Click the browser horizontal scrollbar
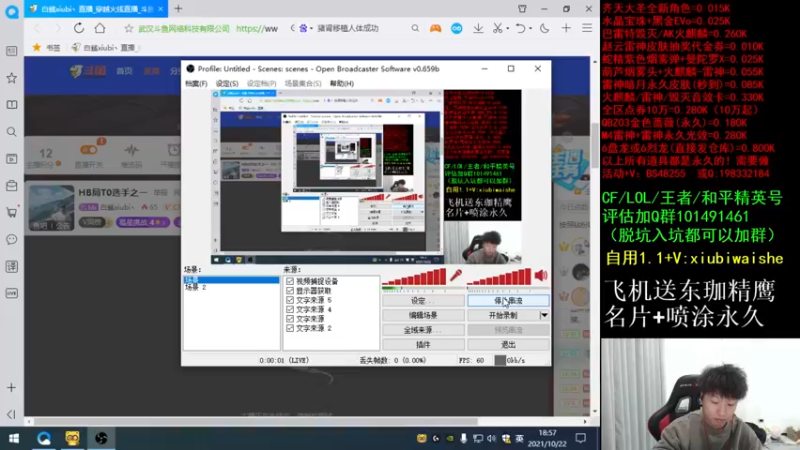 (255, 421)
